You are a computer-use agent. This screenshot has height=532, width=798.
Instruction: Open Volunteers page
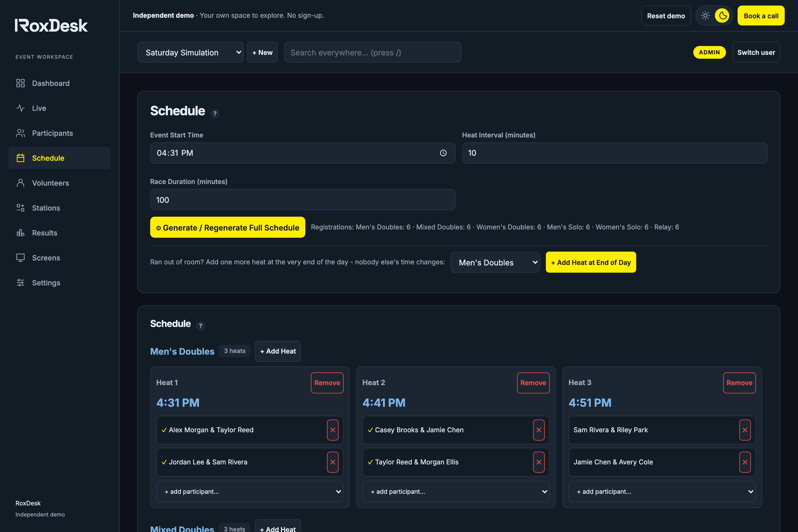click(x=60, y=183)
